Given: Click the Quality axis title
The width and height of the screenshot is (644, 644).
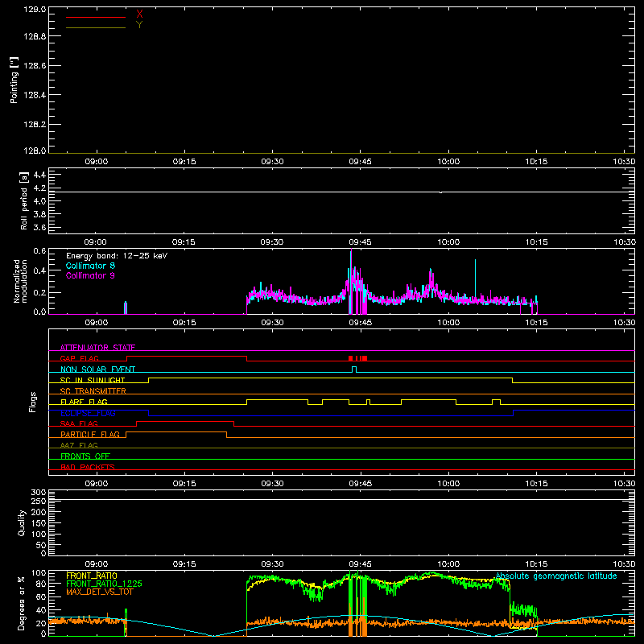Looking at the screenshot, I should click(x=22, y=522).
